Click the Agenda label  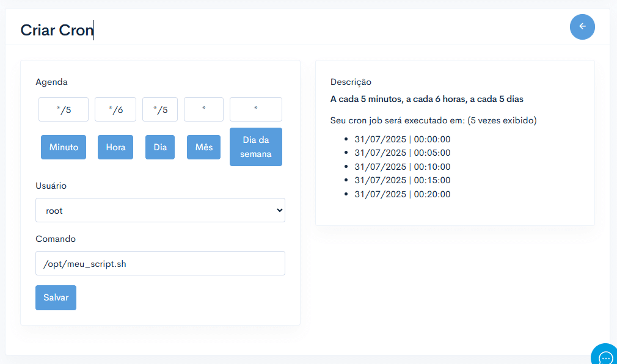click(51, 82)
